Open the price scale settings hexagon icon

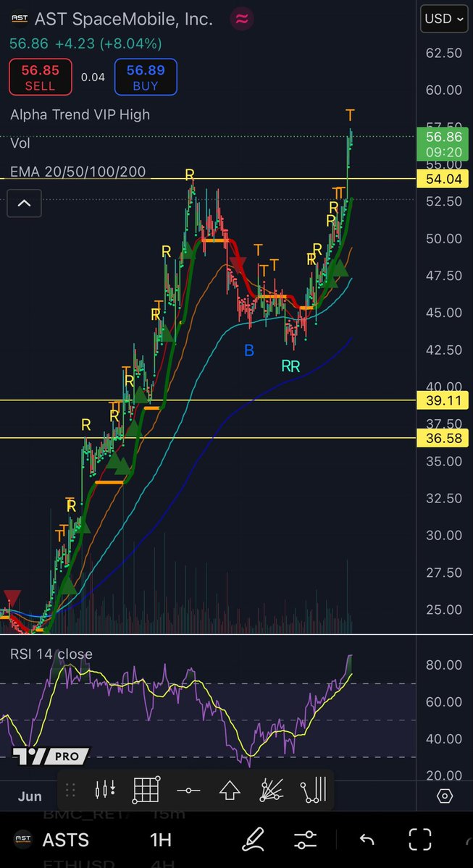(x=445, y=796)
